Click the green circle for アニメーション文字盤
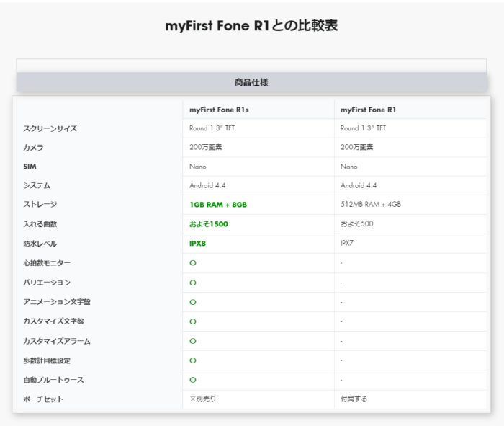This screenshot has width=504, height=426. click(193, 302)
